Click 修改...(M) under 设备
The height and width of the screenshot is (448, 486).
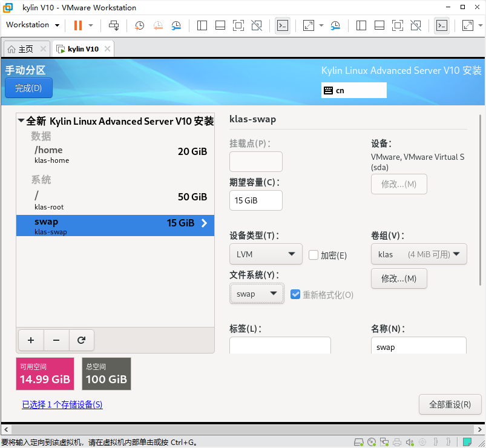[x=399, y=184]
